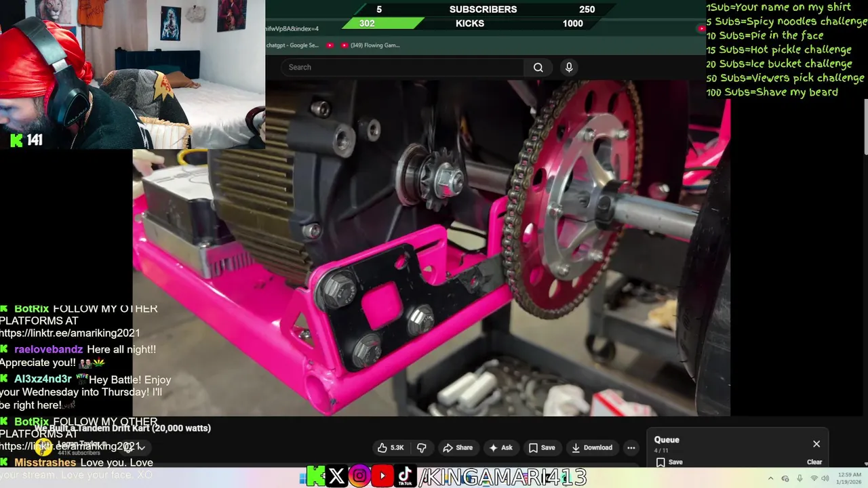Click the YouTube search magnifier button
This screenshot has height=488, width=868.
pos(538,67)
